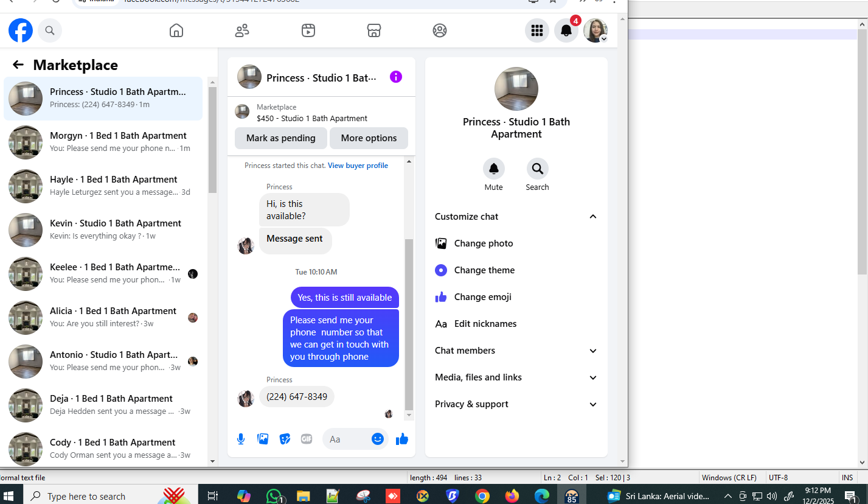The height and width of the screenshot is (504, 868).
Task: Open the emoji smiley picker
Action: tap(378, 439)
